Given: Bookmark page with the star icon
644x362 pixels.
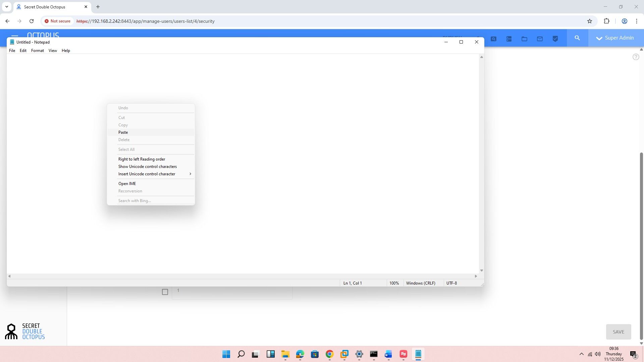Looking at the screenshot, I should coord(590,21).
